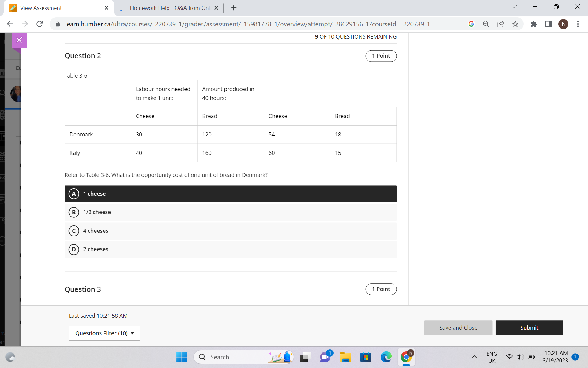588x368 pixels.
Task: Launch File Explorer from the taskbar
Action: point(345,357)
